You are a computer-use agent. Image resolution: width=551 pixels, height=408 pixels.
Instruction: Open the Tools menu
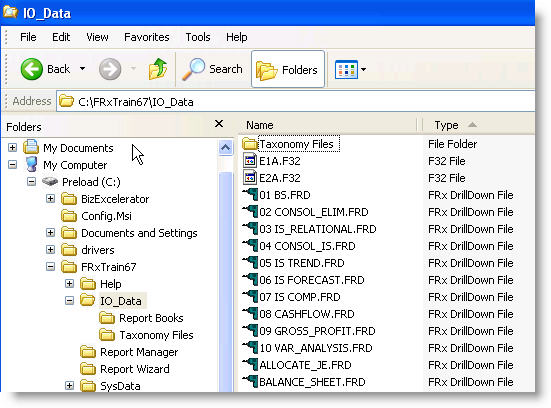pyautogui.click(x=198, y=37)
